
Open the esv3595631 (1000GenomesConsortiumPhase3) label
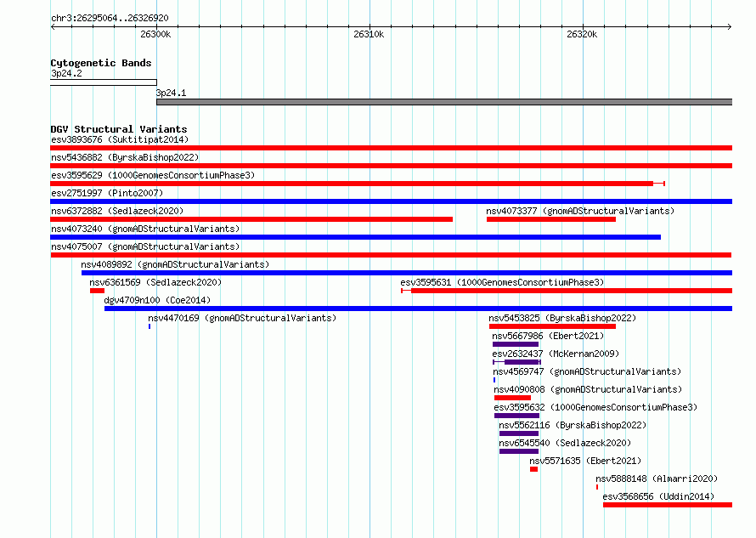click(502, 282)
